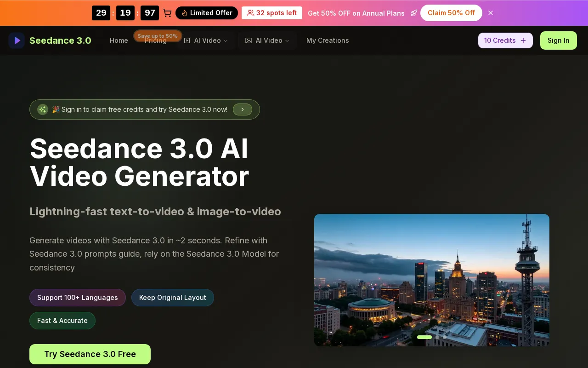Image resolution: width=588 pixels, height=368 pixels.
Task: Click the plus icon next to 10 Credits
Action: coord(523,40)
